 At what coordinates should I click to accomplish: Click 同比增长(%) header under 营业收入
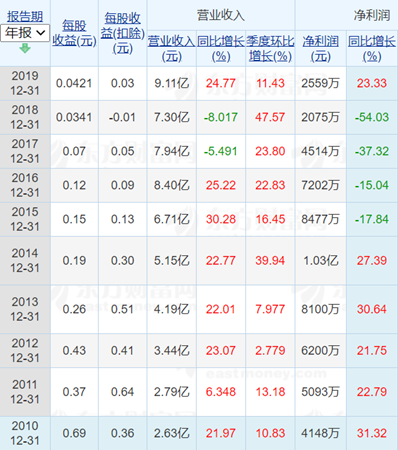[221, 48]
